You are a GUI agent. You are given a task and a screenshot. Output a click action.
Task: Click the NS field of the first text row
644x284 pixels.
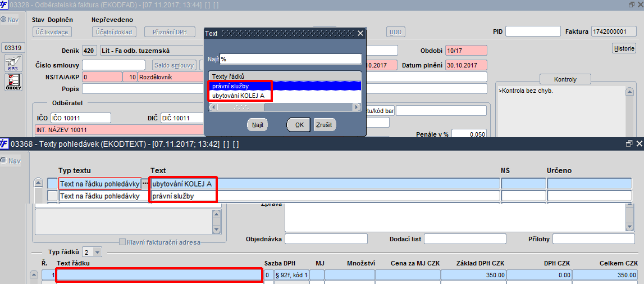coord(524,183)
